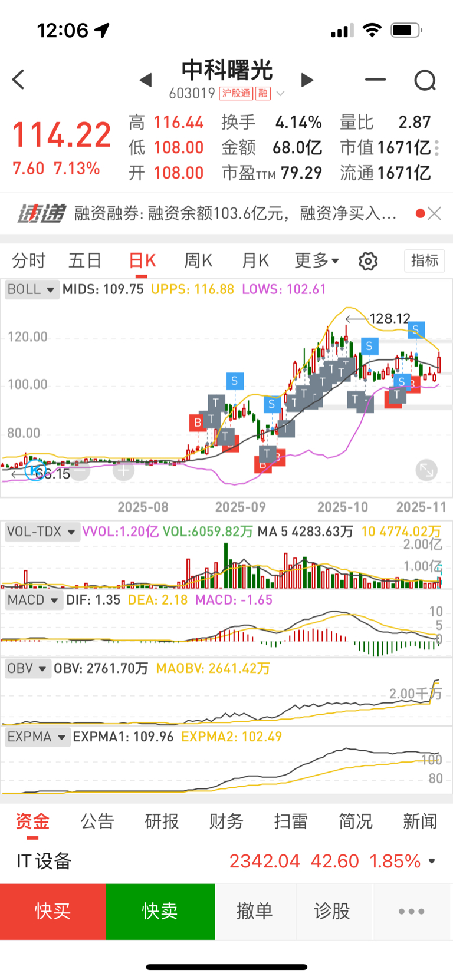The image size is (453, 980).
Task: Select the 扫雷 tab
Action: click(291, 821)
